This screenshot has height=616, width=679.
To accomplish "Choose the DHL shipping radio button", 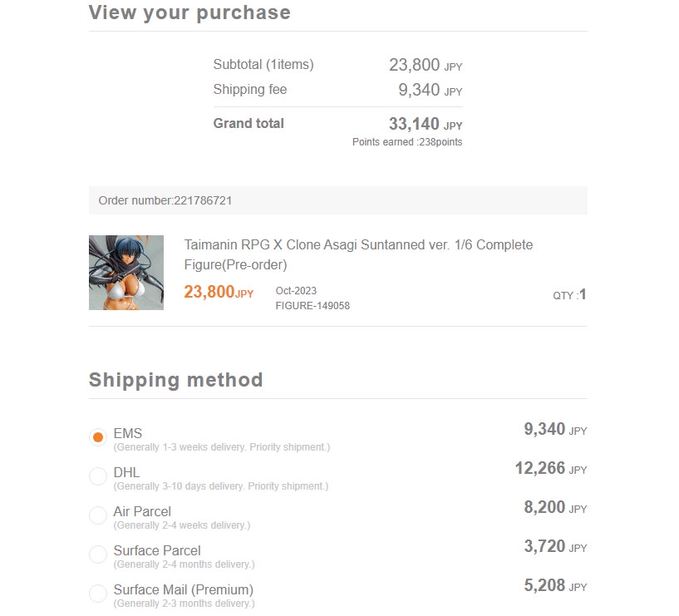I will (98, 476).
